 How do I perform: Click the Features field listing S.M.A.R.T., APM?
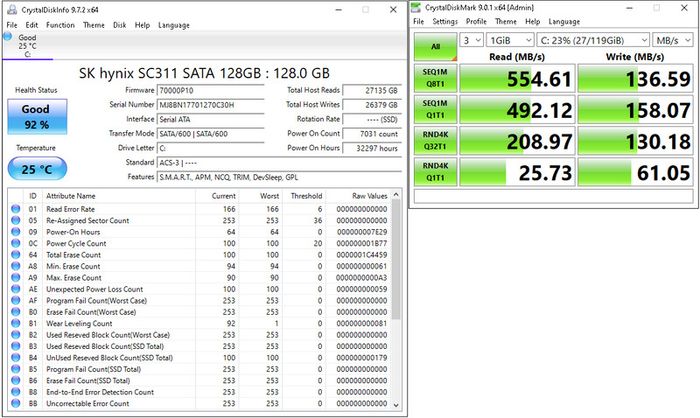(279, 177)
